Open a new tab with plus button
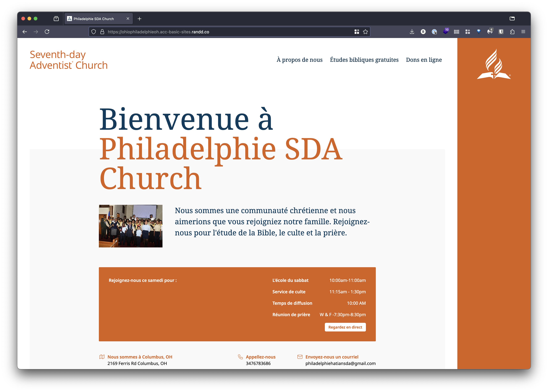548x392 pixels. click(x=139, y=19)
